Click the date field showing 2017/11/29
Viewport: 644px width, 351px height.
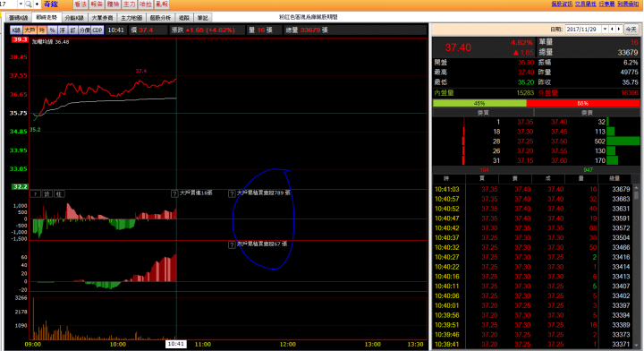(583, 30)
